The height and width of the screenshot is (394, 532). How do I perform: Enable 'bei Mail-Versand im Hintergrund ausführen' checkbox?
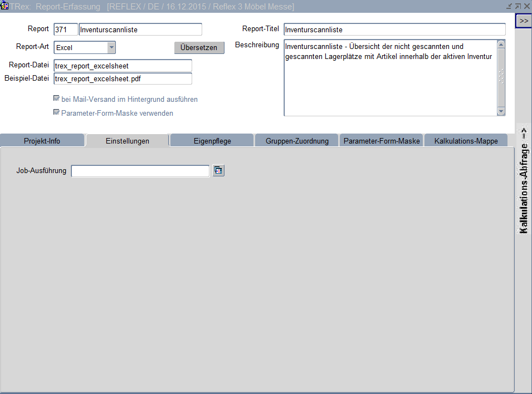(56, 98)
